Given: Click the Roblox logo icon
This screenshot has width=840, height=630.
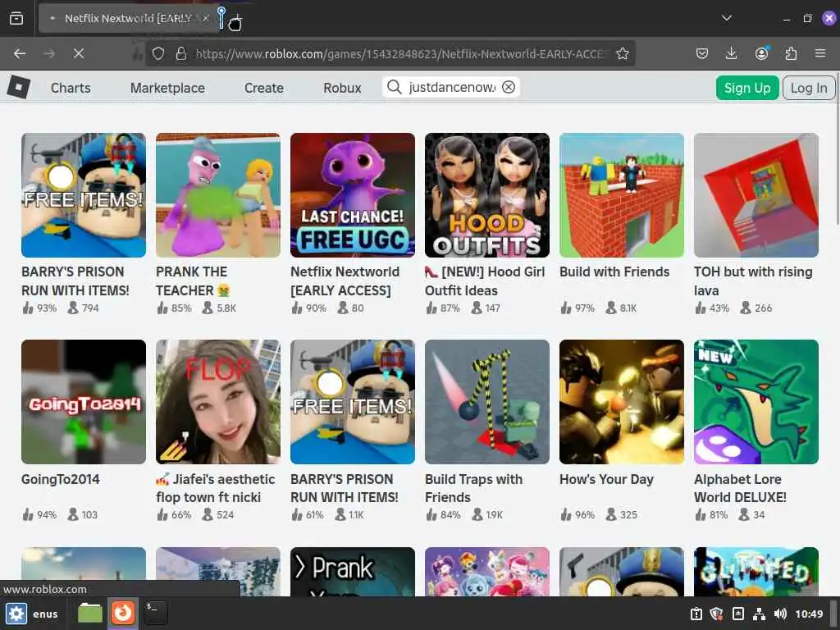Looking at the screenshot, I should point(19,87).
